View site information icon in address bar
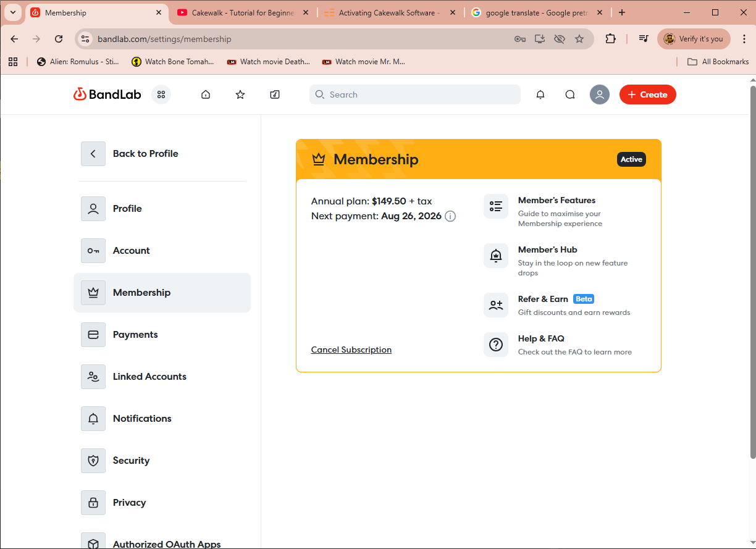 (85, 39)
